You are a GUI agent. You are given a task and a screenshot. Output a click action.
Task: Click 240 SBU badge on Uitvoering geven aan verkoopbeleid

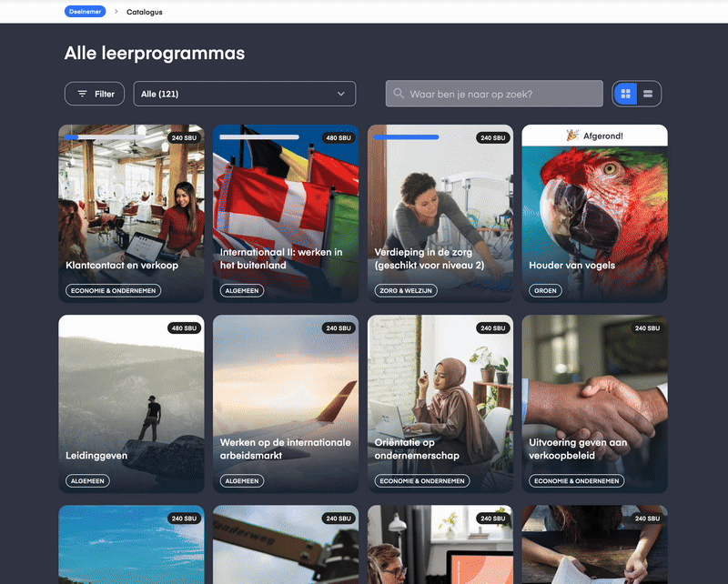click(x=647, y=328)
